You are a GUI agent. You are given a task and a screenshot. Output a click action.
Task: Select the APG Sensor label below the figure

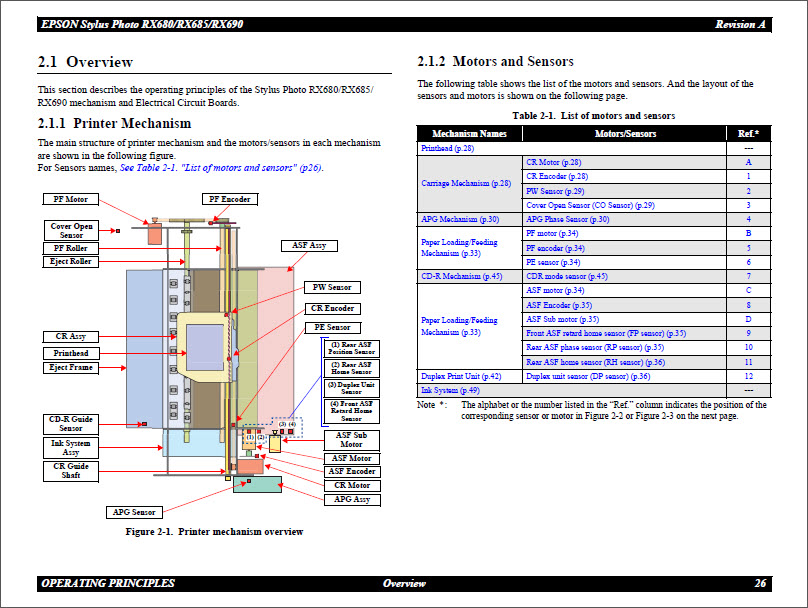click(133, 511)
